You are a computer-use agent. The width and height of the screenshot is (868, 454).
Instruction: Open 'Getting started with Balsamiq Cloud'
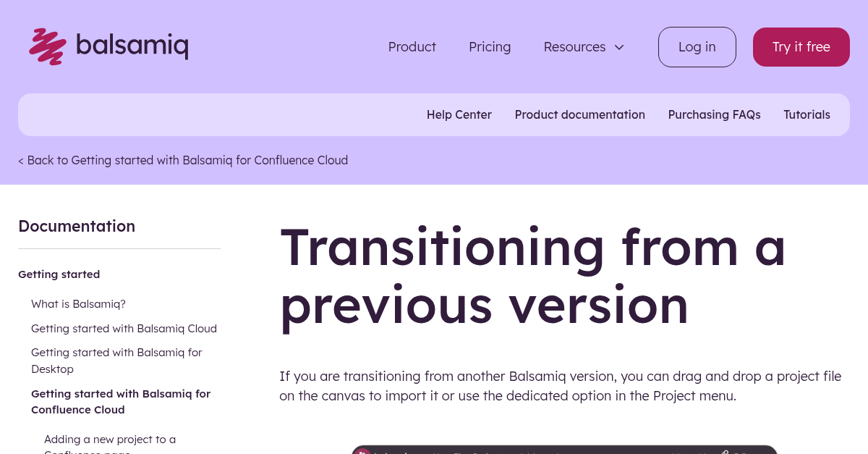coord(124,328)
